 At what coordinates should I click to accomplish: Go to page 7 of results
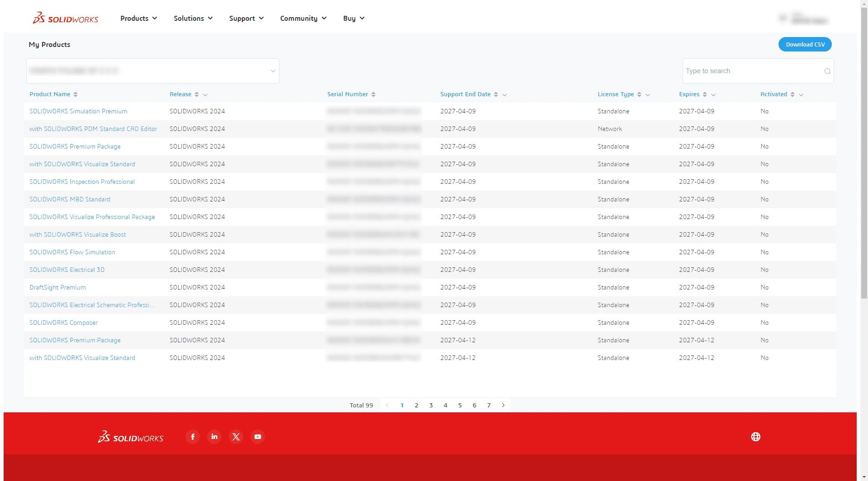489,405
